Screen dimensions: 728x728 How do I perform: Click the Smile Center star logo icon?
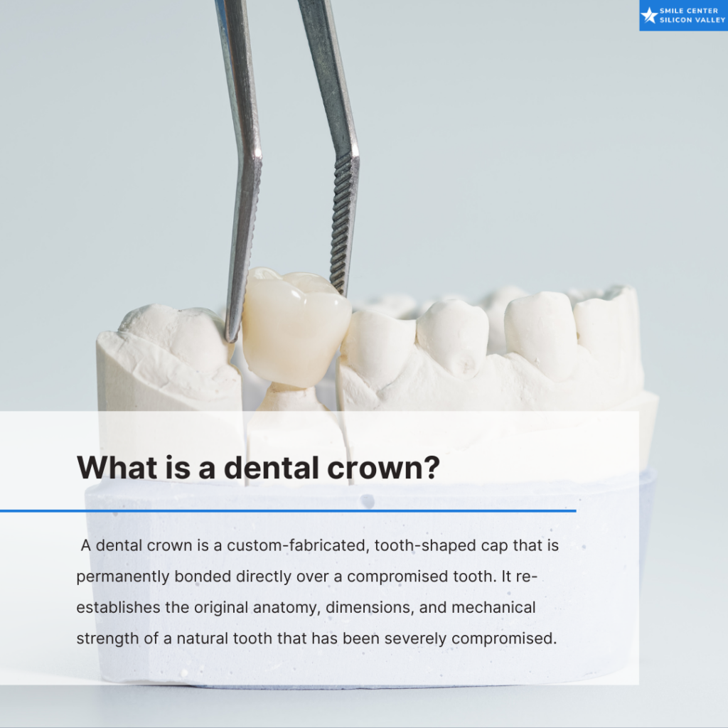(x=649, y=16)
